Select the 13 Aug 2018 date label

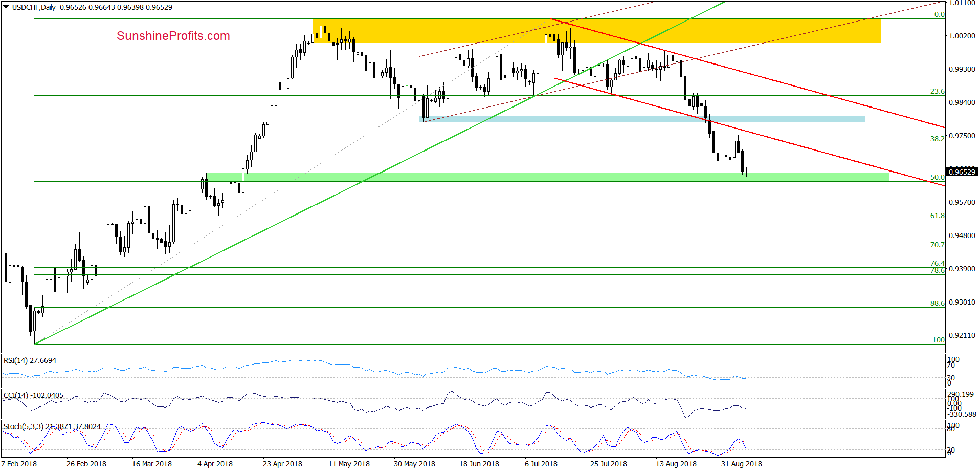pos(676,464)
